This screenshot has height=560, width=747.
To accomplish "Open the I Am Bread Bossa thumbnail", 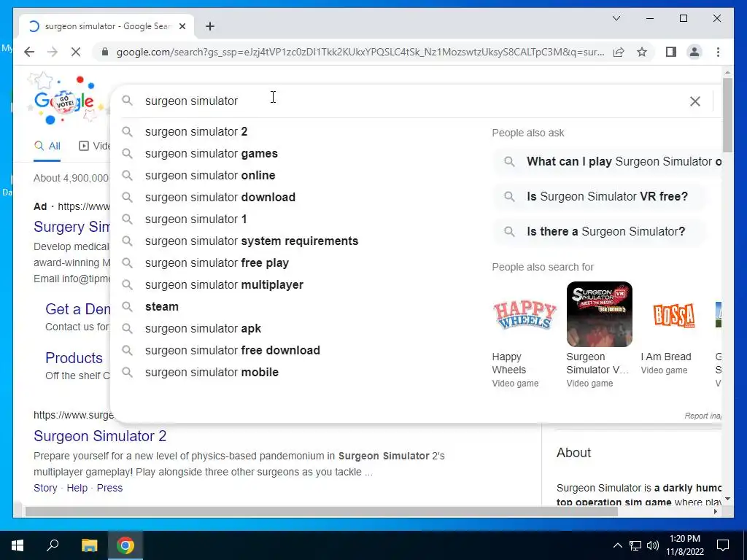I will pyautogui.click(x=673, y=314).
